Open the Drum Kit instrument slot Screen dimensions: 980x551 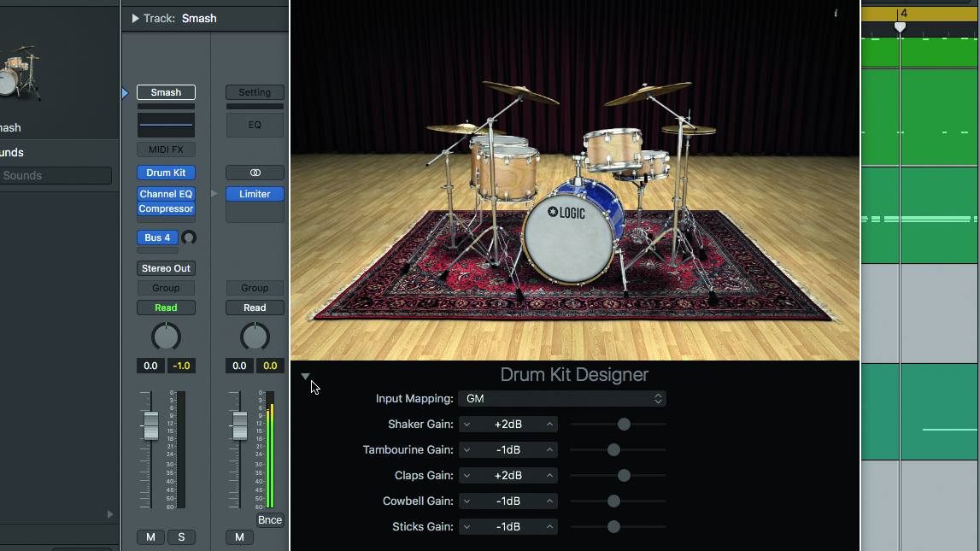click(166, 173)
